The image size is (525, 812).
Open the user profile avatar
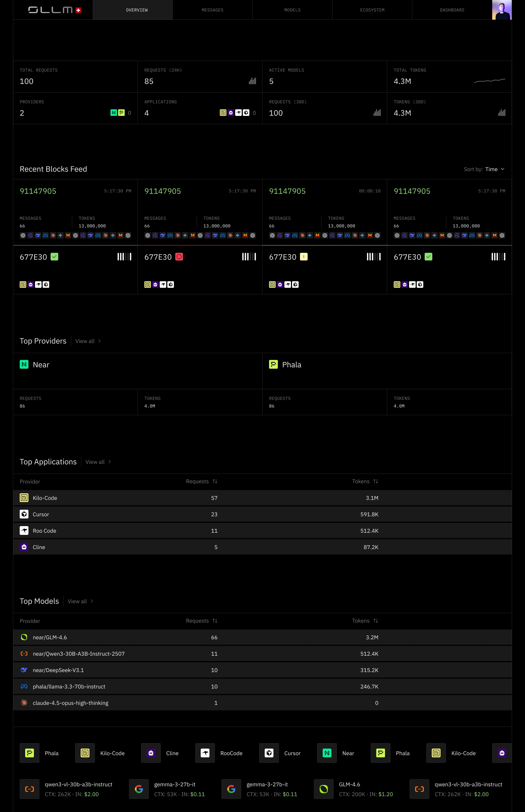501,10
